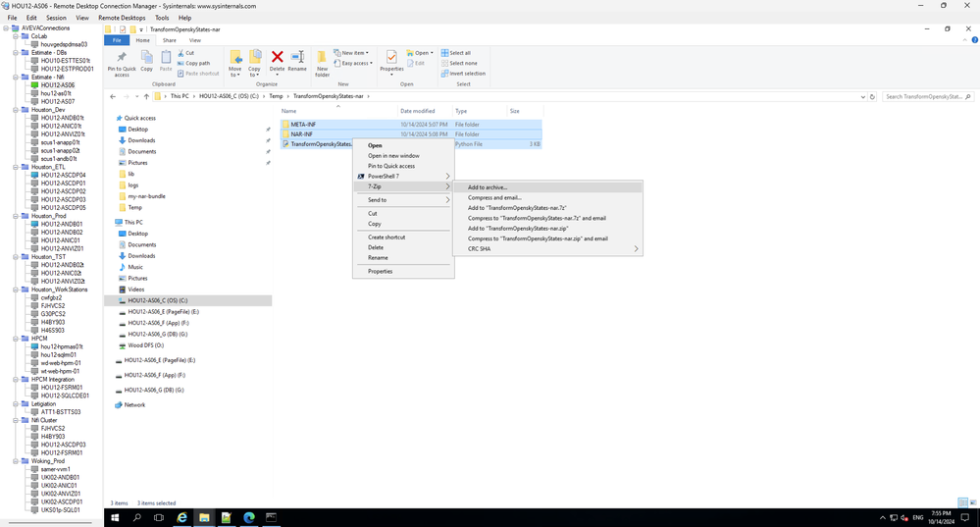Image resolution: width=980 pixels, height=527 pixels.
Task: Expand the New item dropdown
Action: (x=353, y=53)
